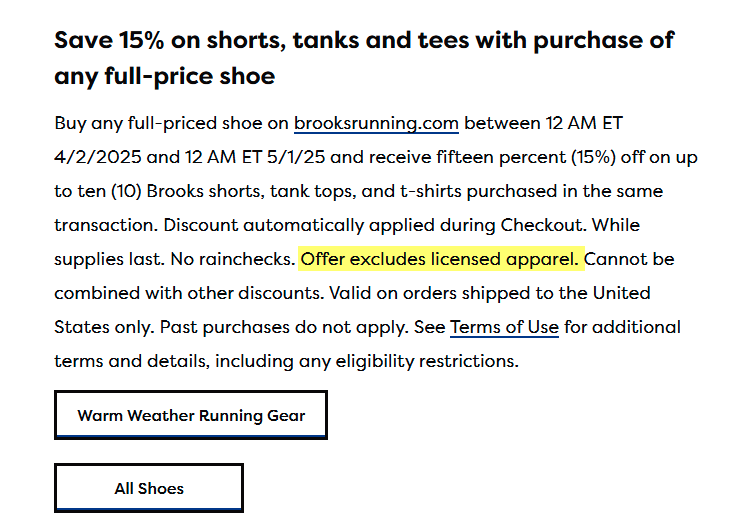Click the 'Cannot be combined' text
Image resolution: width=736 pixels, height=526 pixels.
(x=630, y=259)
